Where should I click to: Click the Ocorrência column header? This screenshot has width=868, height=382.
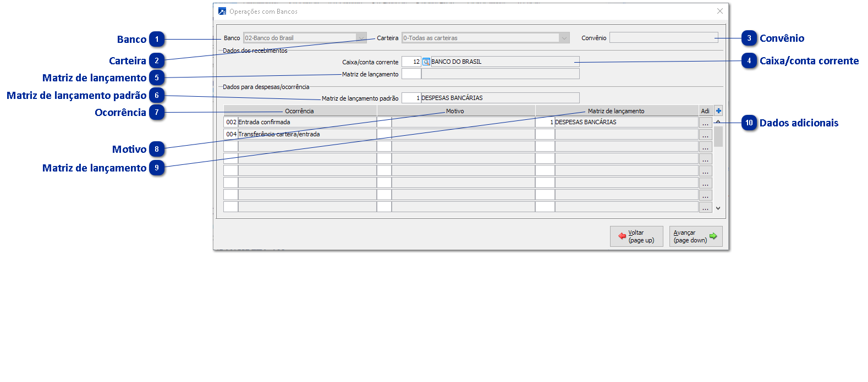[x=300, y=110]
